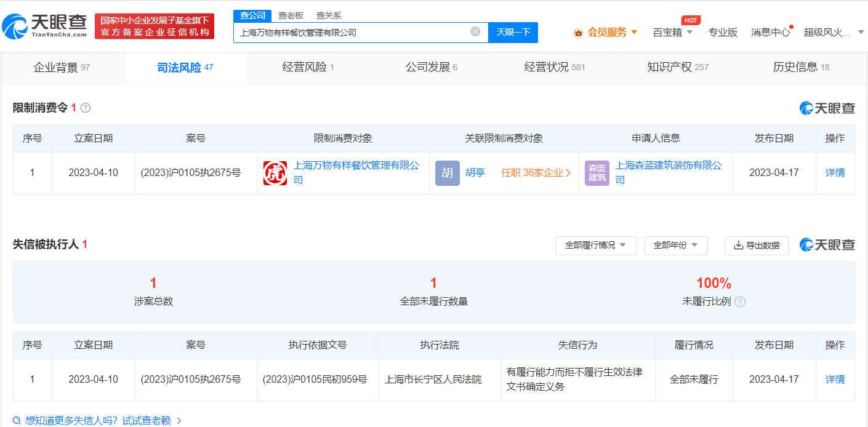
Task: Click the 胡 avatar icon
Action: [447, 173]
